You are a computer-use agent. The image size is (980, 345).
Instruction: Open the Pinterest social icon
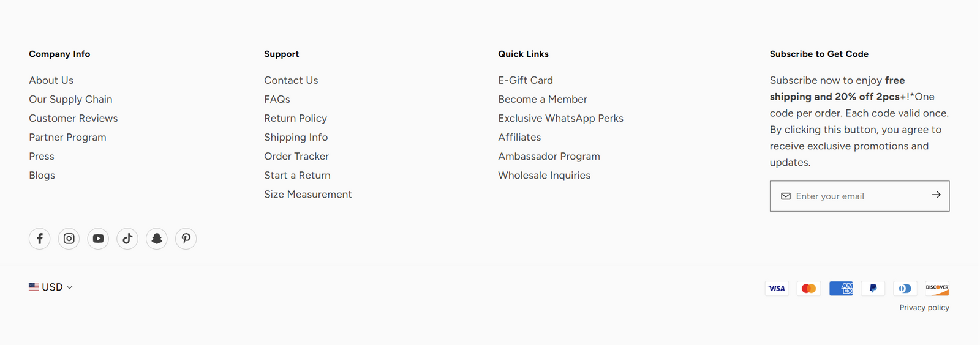[x=186, y=239]
